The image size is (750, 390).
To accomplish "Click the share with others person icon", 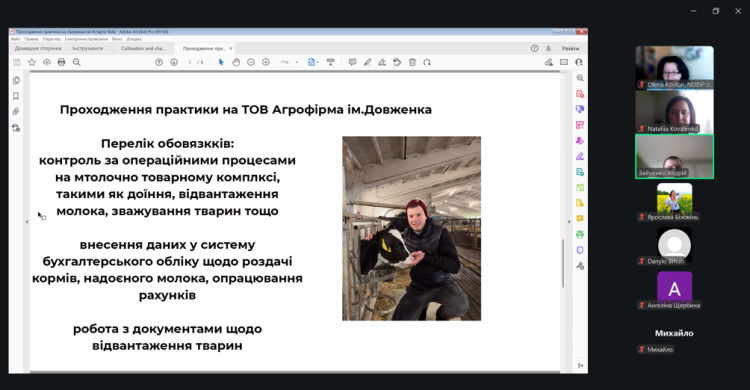I will 579,62.
